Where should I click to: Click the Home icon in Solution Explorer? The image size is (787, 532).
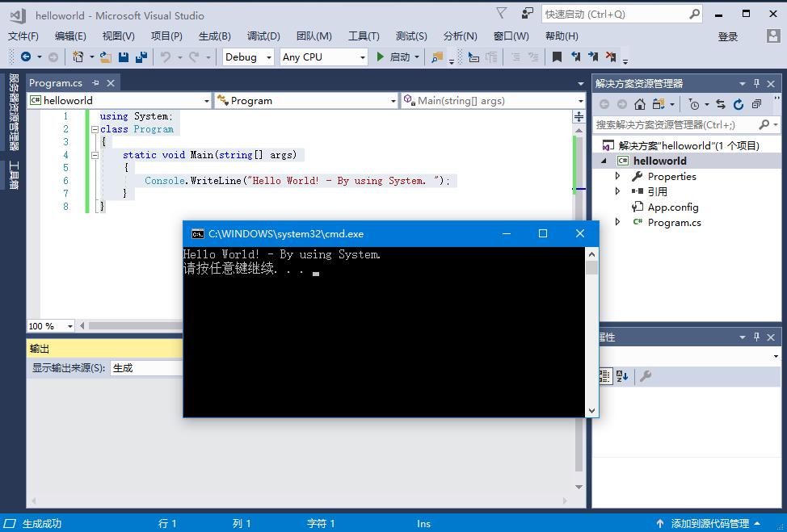click(639, 104)
